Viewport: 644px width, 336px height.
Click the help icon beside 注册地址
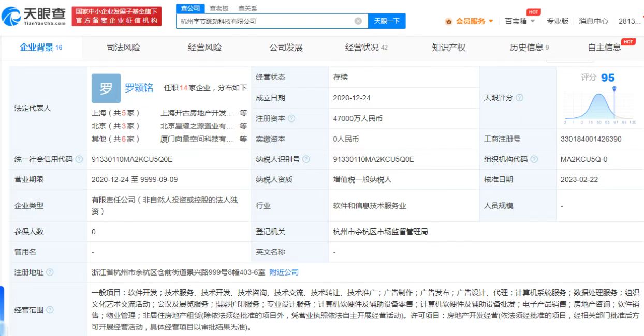coord(50,272)
